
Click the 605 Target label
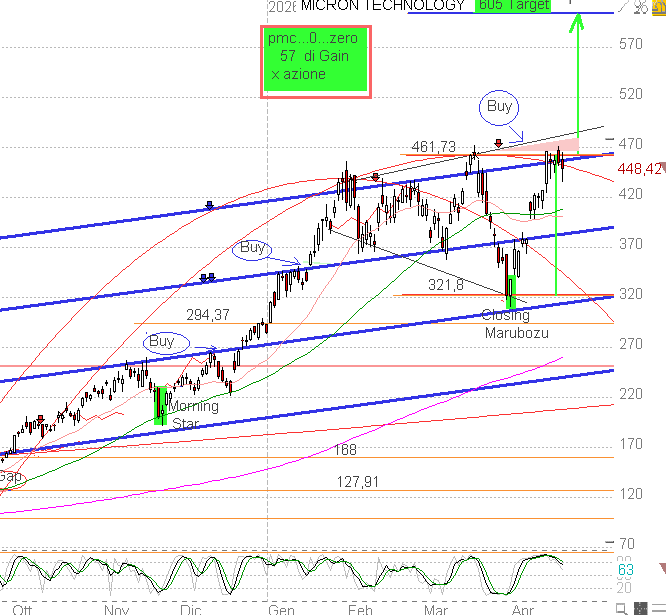[514, 6]
